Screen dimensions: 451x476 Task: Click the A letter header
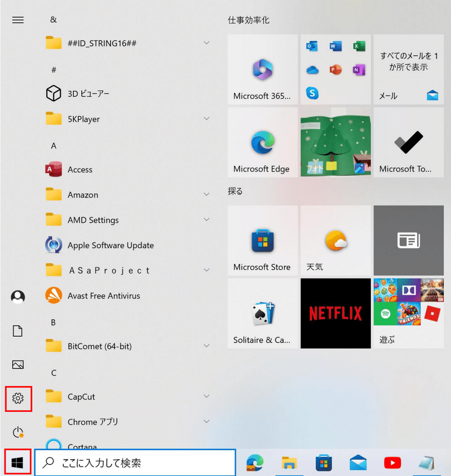(54, 146)
